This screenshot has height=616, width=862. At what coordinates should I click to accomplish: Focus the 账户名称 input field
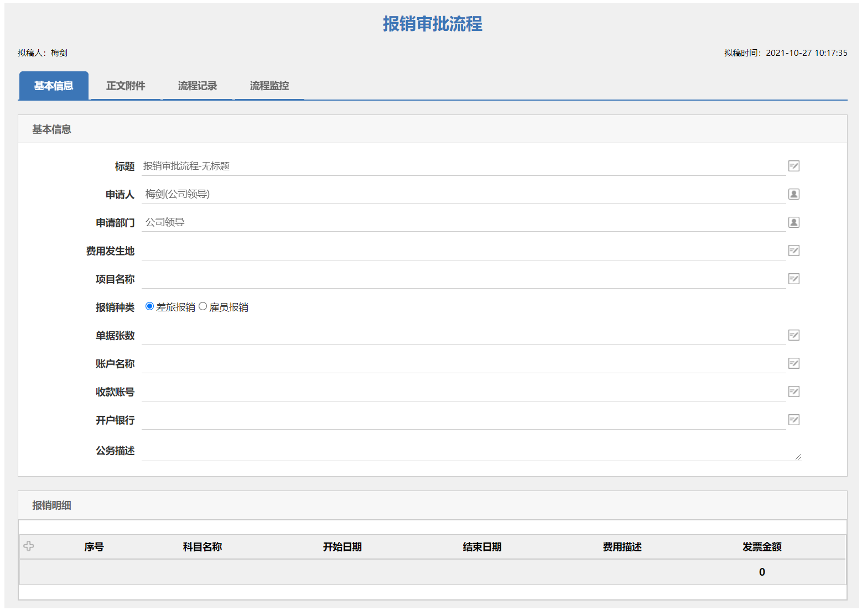point(464,363)
